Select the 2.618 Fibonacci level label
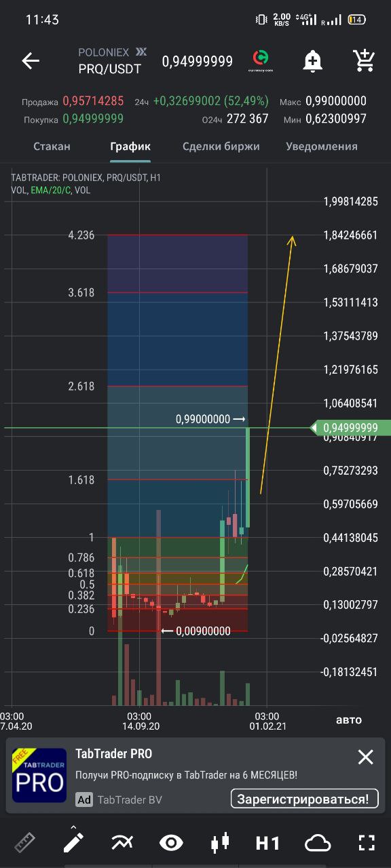This screenshot has height=868, width=391. coord(81,387)
